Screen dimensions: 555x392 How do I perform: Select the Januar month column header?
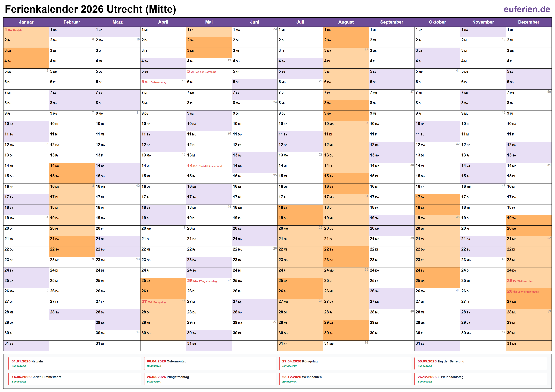26,22
